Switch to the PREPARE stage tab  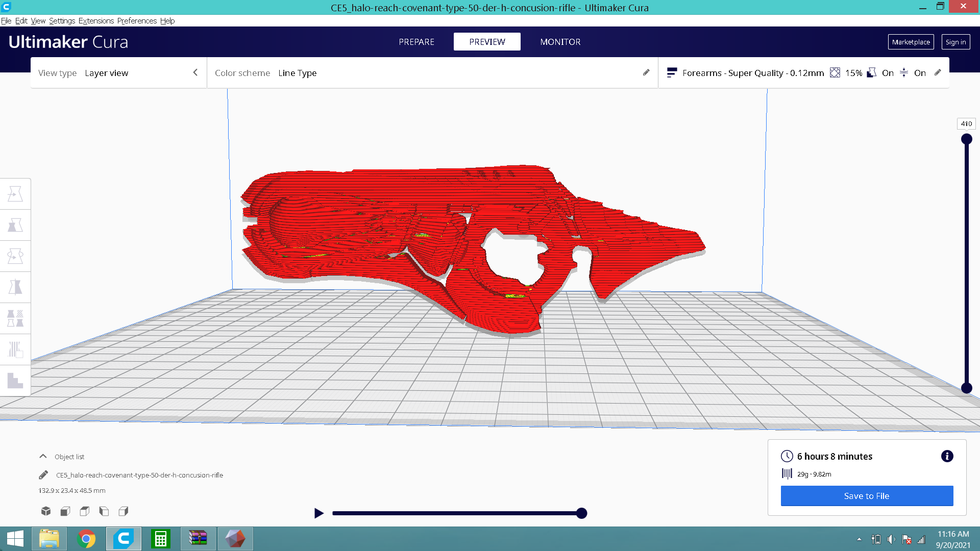416,42
